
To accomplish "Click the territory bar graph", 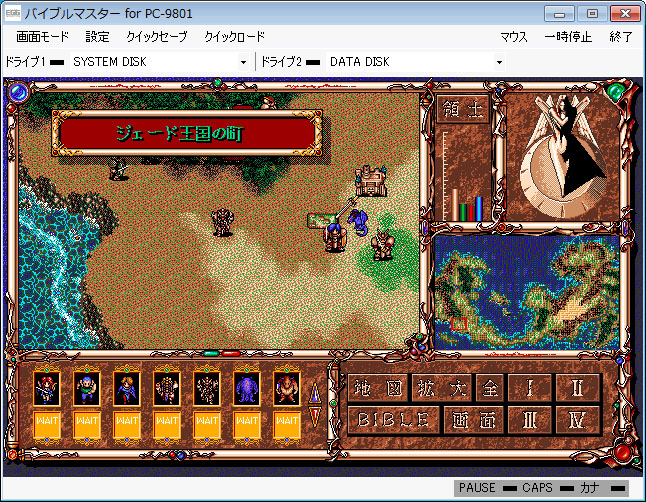I will 463,176.
